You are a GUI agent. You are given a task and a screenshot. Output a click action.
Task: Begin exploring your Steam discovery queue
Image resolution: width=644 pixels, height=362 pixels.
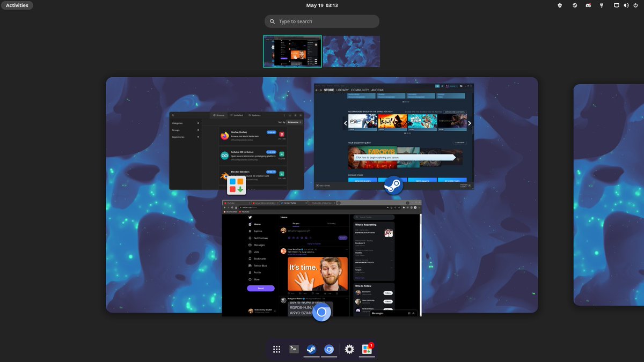coord(405,157)
